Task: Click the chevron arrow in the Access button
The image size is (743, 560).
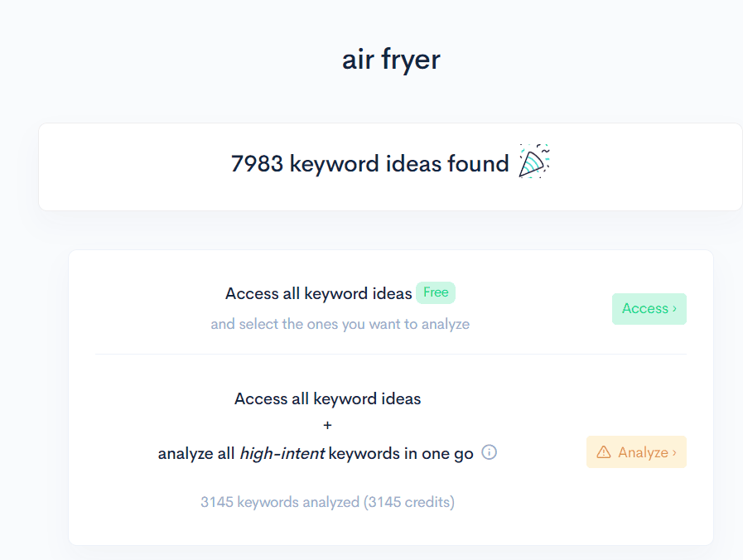Action: 673,308
